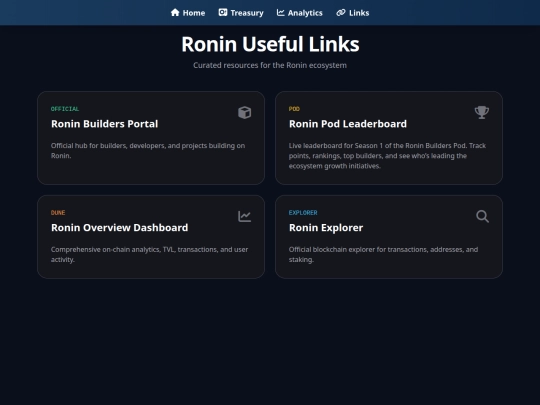The width and height of the screenshot is (540, 405).
Task: Go to Home in the navigation bar
Action: pyautogui.click(x=188, y=13)
